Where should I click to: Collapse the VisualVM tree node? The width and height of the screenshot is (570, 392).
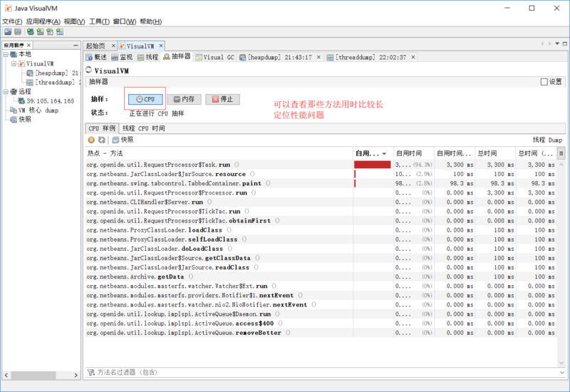pyautogui.click(x=14, y=63)
